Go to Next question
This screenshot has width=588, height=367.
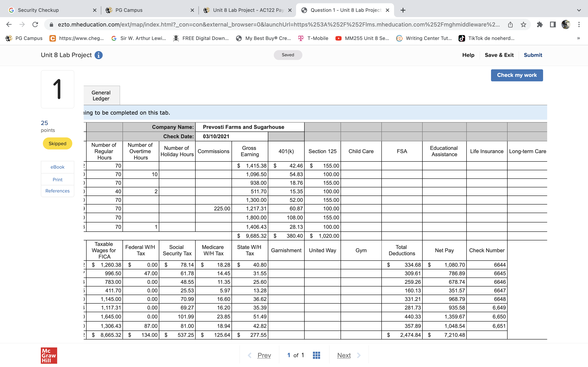coord(344,355)
